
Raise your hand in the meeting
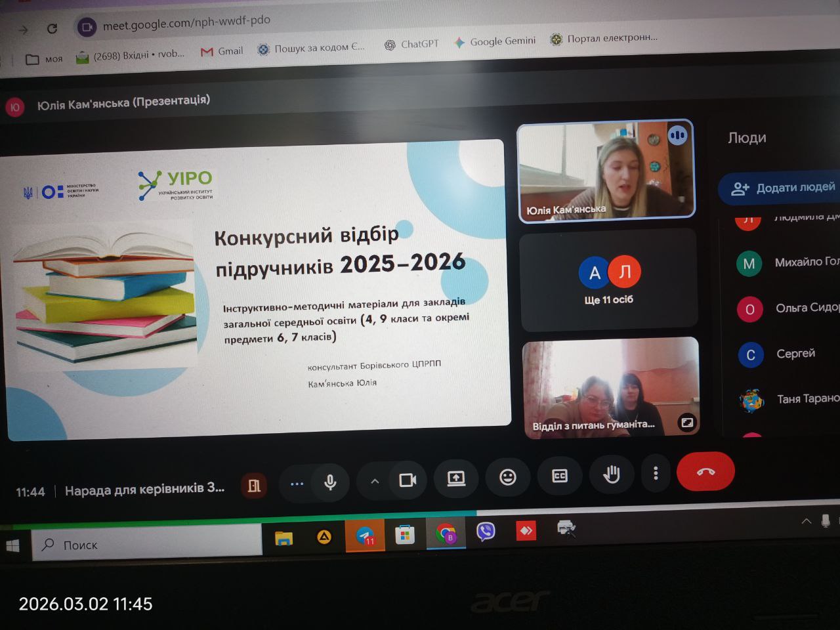coord(612,474)
